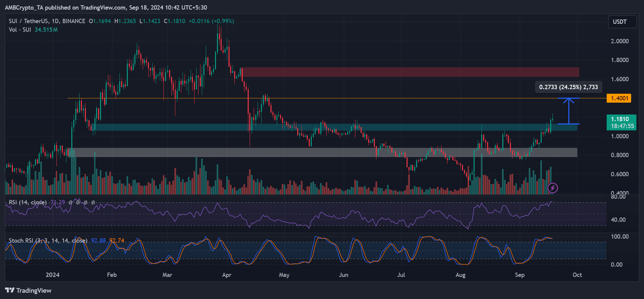Click the 2.0000 price scale label

coord(620,41)
